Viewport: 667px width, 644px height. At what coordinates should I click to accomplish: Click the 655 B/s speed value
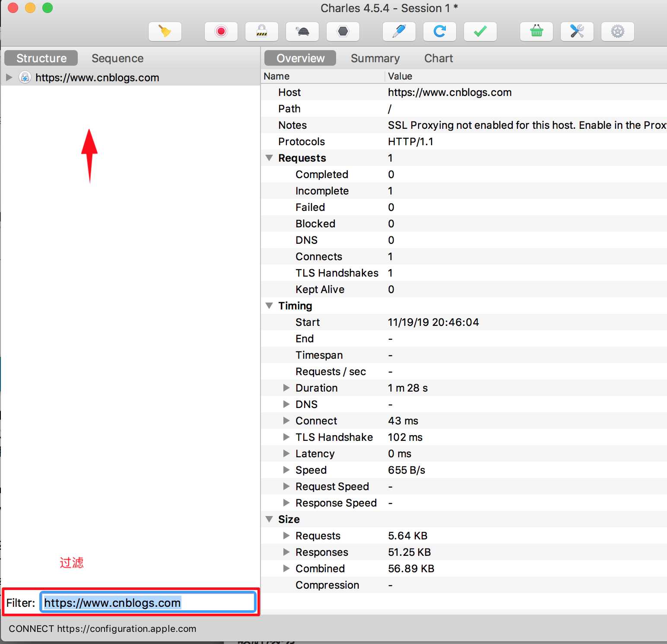pos(407,470)
